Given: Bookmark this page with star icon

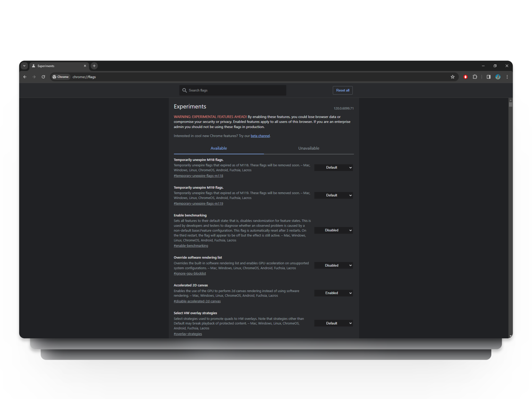Looking at the screenshot, I should 452,77.
